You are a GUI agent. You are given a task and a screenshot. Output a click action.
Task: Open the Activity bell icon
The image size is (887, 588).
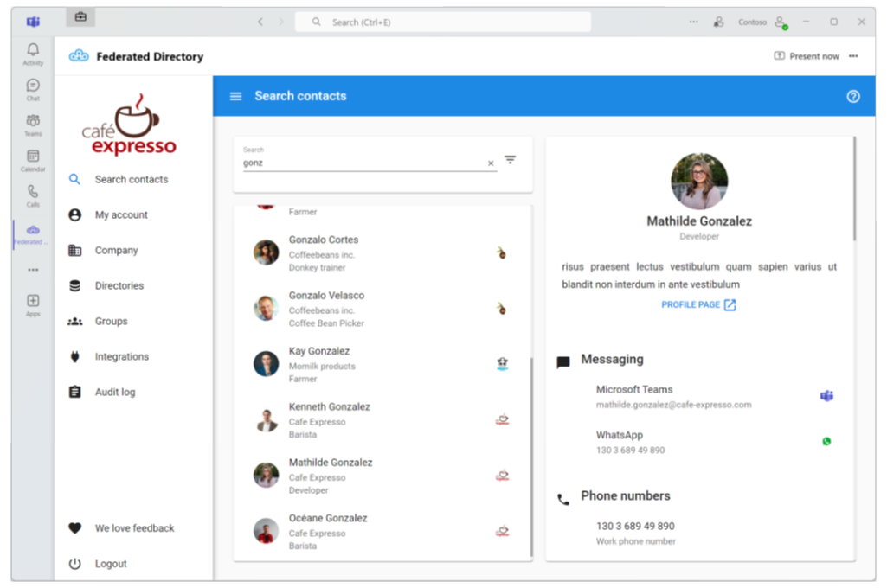32,52
